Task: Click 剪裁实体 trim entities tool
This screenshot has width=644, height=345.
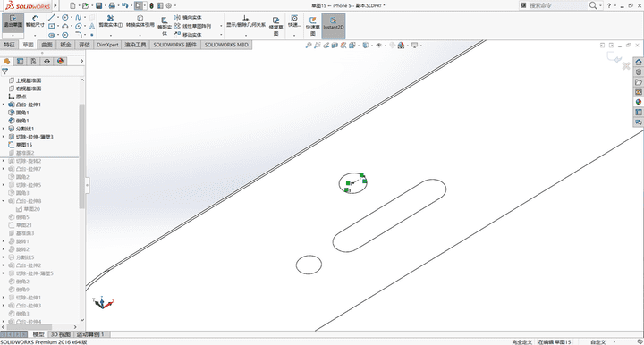Action: pyautogui.click(x=111, y=21)
